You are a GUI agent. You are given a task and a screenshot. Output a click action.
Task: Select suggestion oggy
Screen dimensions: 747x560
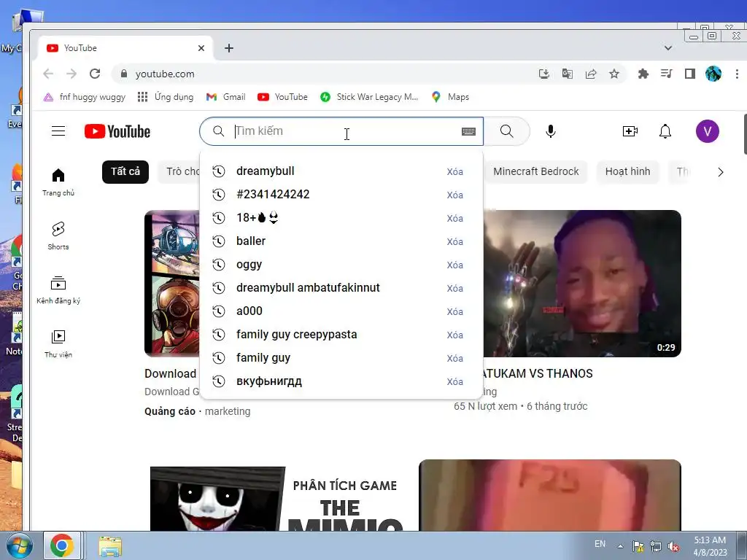tap(341, 265)
